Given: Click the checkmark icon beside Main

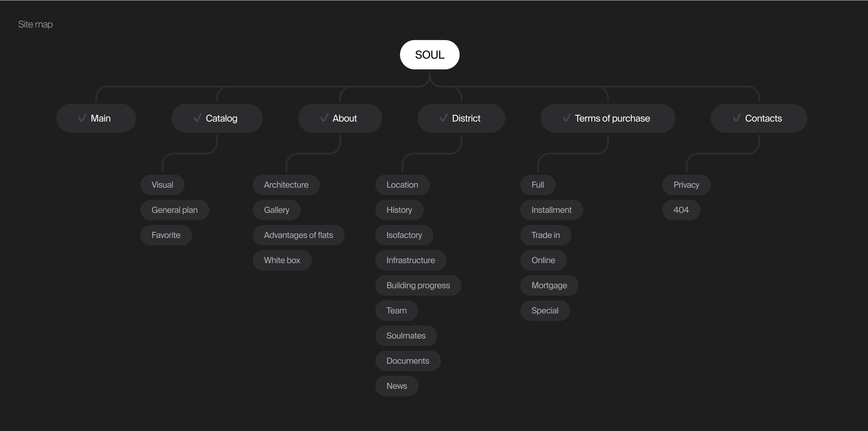Looking at the screenshot, I should (x=82, y=118).
